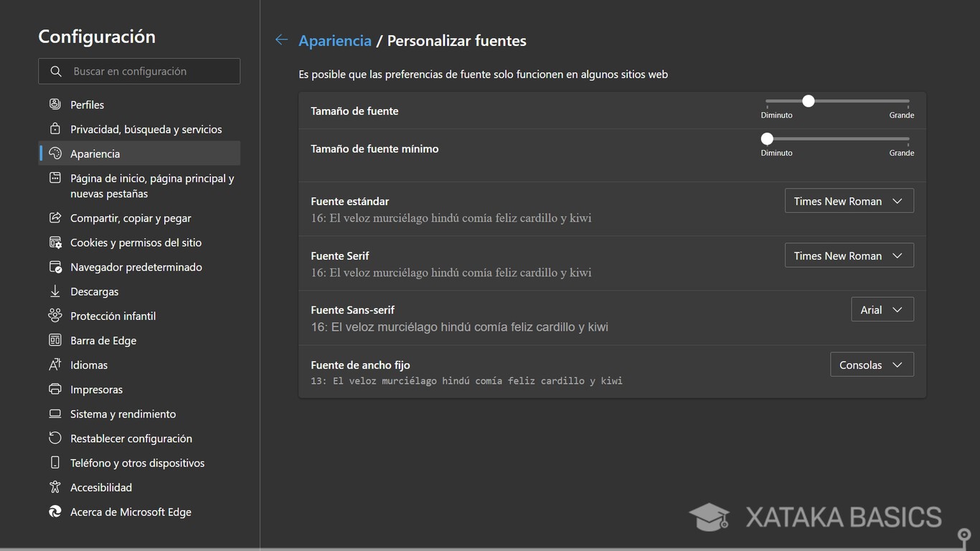Select the Restablecer configuración reset icon
The width and height of the screenshot is (980, 551).
(55, 438)
